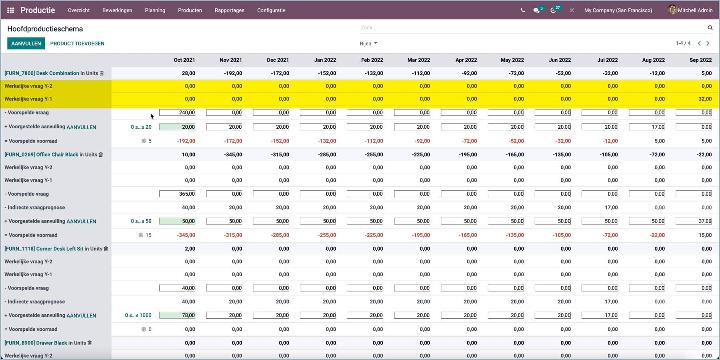Click the 32,00 value in Sep 2022
The height and width of the screenshot is (360, 720).
click(705, 99)
